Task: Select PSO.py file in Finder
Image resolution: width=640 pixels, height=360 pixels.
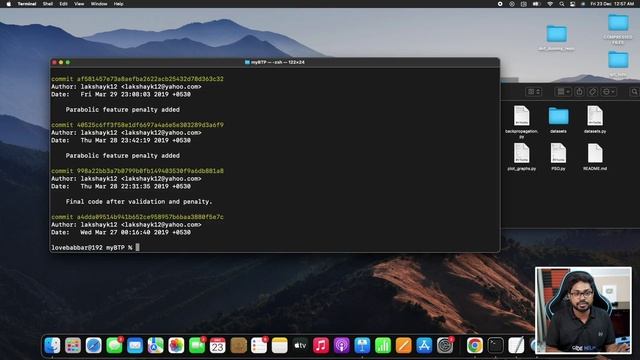Action: 558,157
